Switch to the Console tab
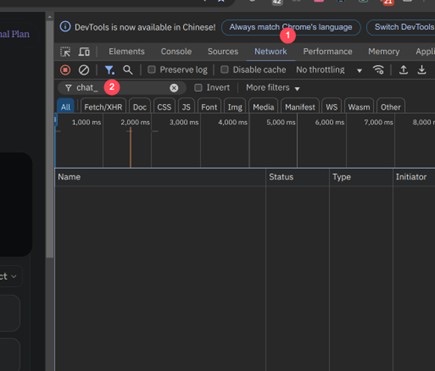 pos(176,52)
